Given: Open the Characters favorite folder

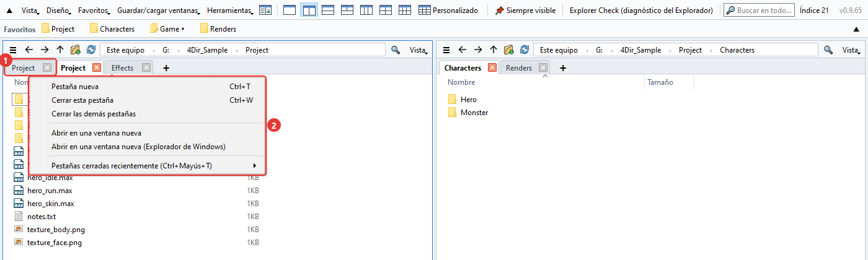Looking at the screenshot, I should click(x=112, y=28).
